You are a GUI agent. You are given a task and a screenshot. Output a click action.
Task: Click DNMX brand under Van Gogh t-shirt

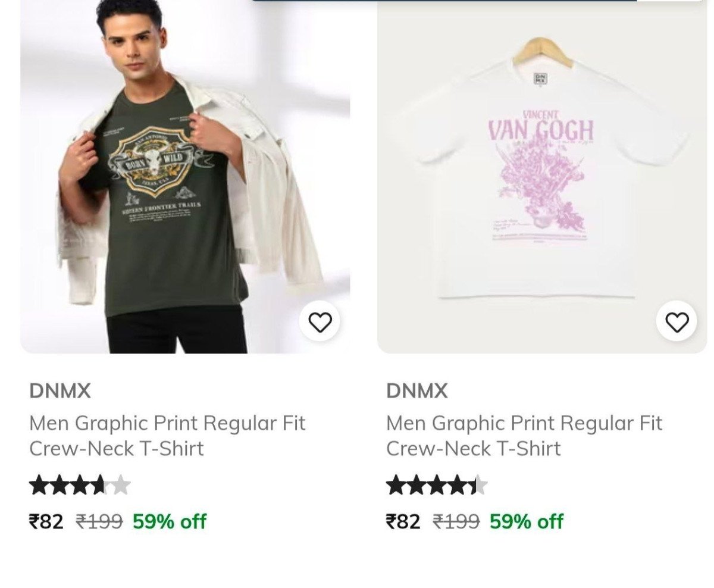pyautogui.click(x=416, y=391)
